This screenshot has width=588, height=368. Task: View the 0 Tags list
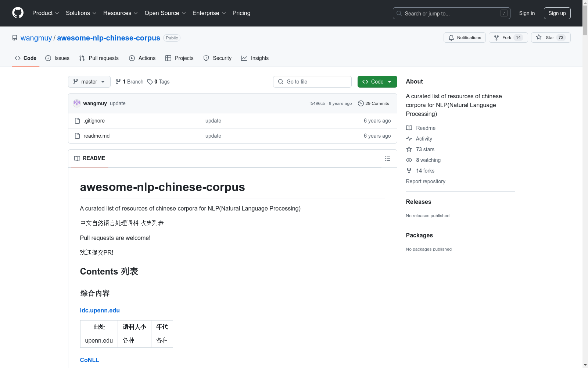tap(158, 82)
